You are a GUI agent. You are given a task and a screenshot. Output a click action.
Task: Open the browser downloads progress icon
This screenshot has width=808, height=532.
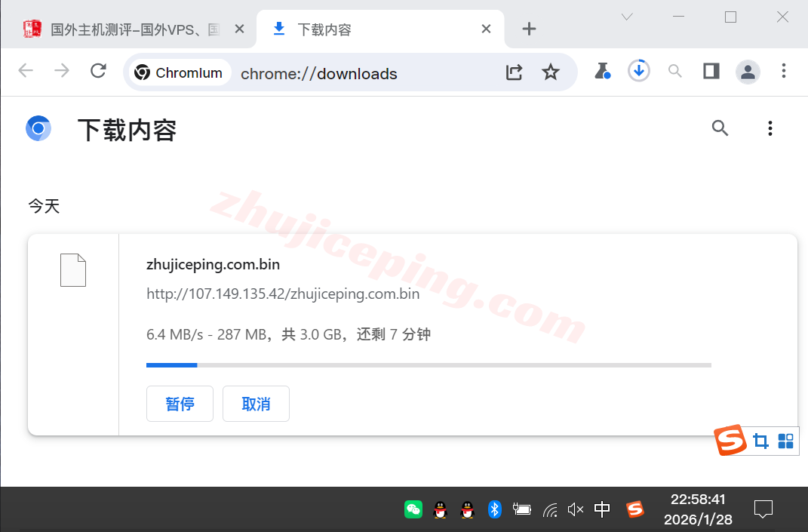tap(638, 70)
